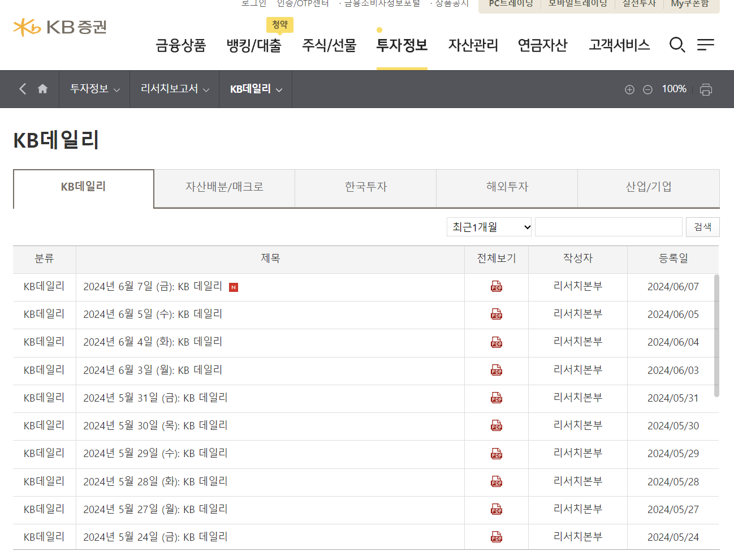
Task: Open the PDF for 2024/05/29 report
Action: click(x=496, y=454)
